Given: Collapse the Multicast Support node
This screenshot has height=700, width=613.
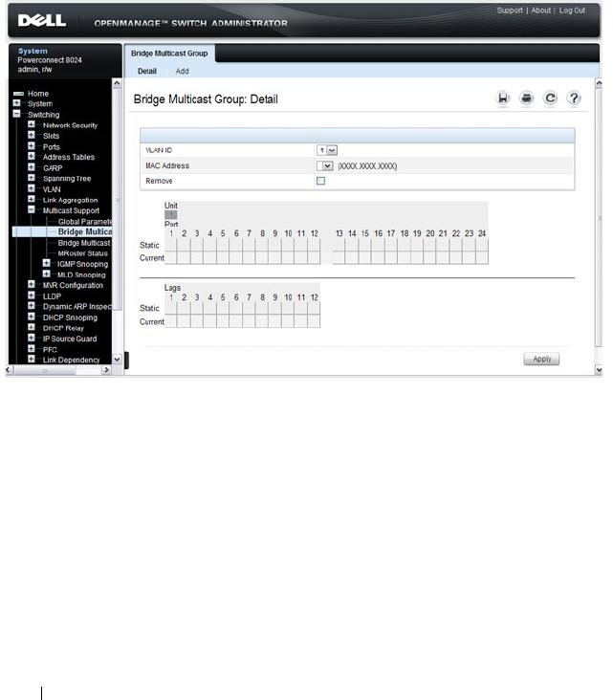Looking at the screenshot, I should [32, 209].
